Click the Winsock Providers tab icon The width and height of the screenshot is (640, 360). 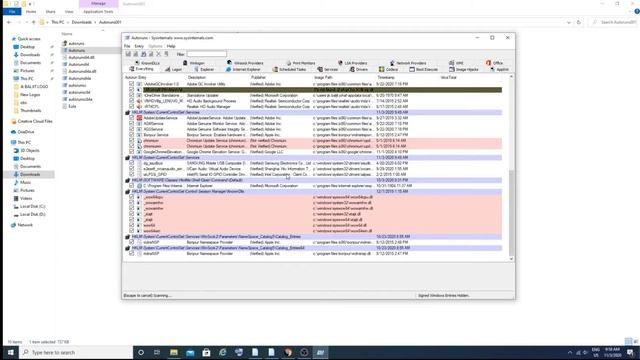tap(229, 63)
